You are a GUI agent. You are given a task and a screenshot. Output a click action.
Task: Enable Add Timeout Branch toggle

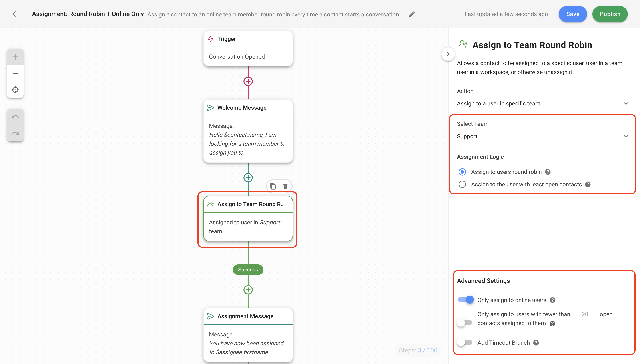tap(465, 342)
